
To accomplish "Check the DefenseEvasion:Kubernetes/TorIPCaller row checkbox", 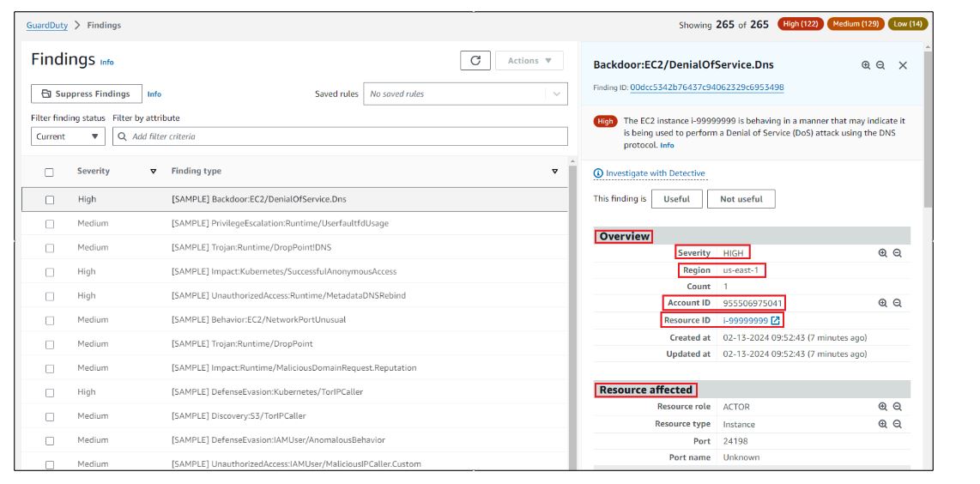I will (50, 392).
